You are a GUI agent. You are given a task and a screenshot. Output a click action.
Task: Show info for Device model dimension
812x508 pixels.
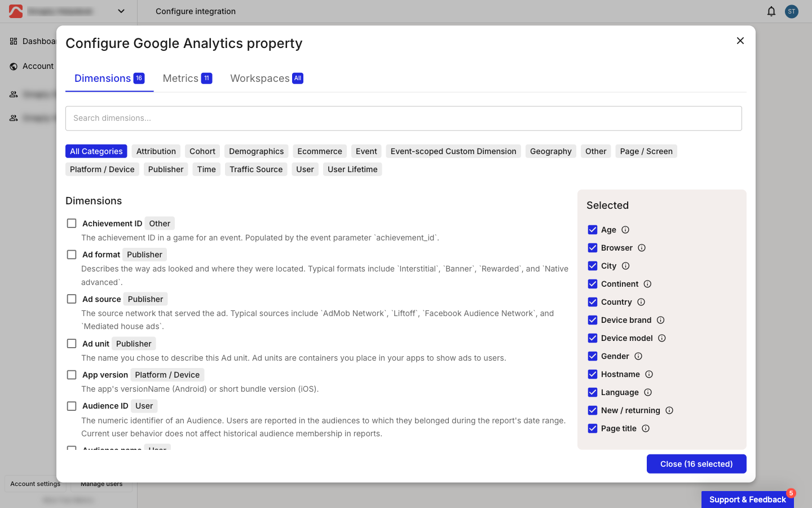[x=662, y=338]
